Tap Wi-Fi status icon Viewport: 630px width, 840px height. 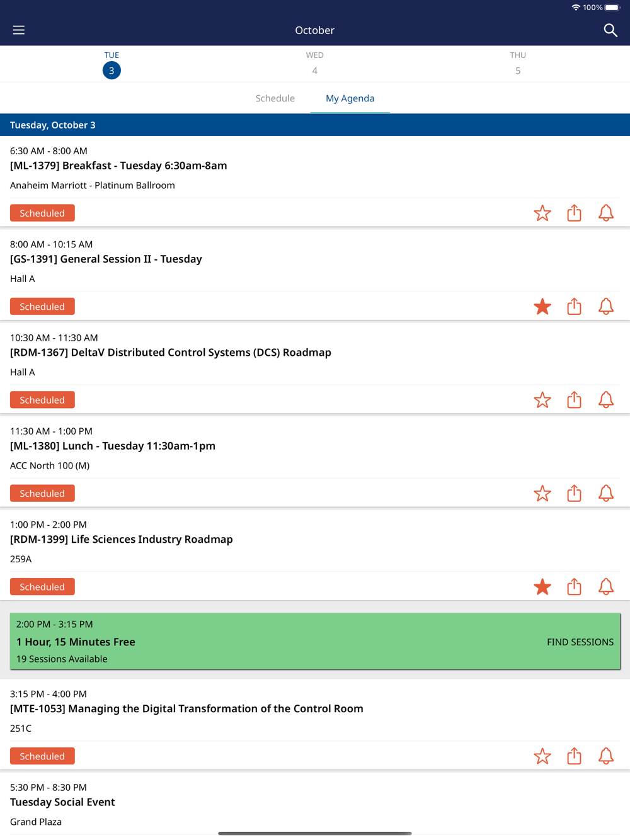575,8
